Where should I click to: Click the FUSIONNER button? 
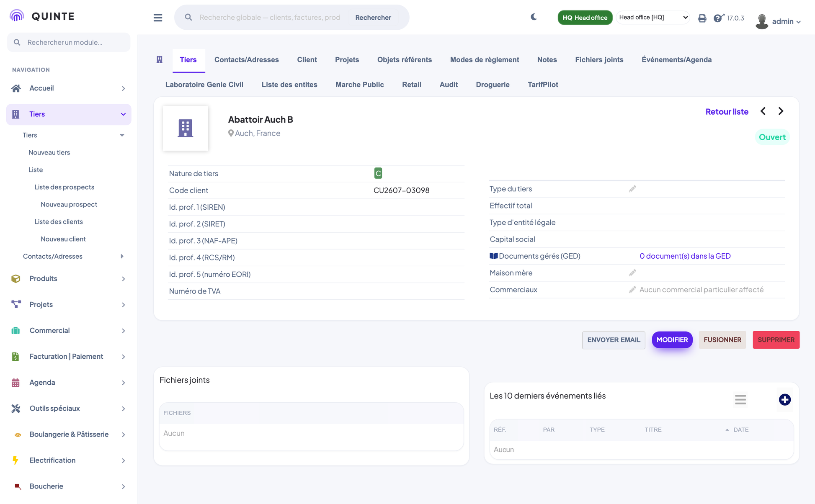[x=722, y=340]
